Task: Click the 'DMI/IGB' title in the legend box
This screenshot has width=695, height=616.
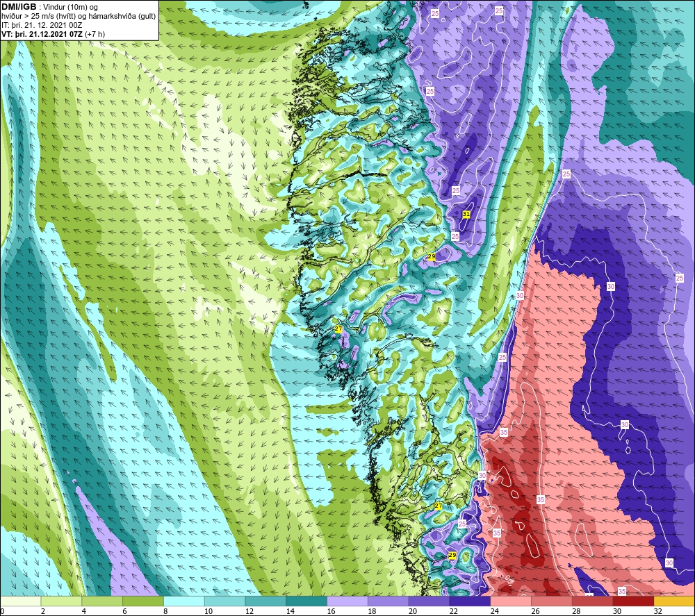Action: tap(19, 7)
